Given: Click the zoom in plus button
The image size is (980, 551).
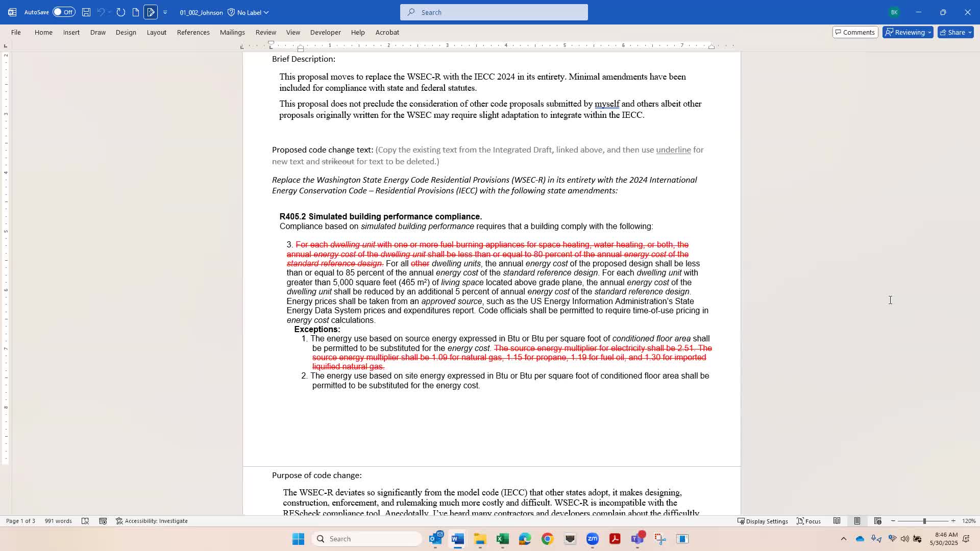Looking at the screenshot, I should [953, 521].
